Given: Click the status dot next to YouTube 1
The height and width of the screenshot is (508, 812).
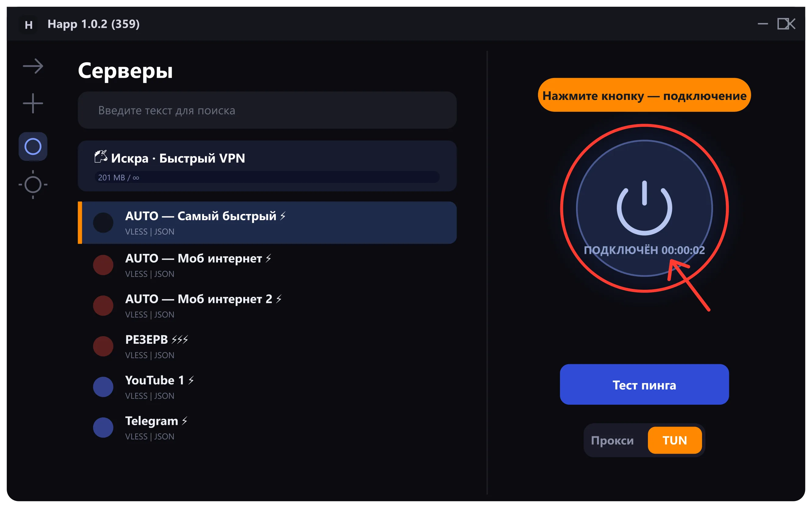Looking at the screenshot, I should (103, 387).
